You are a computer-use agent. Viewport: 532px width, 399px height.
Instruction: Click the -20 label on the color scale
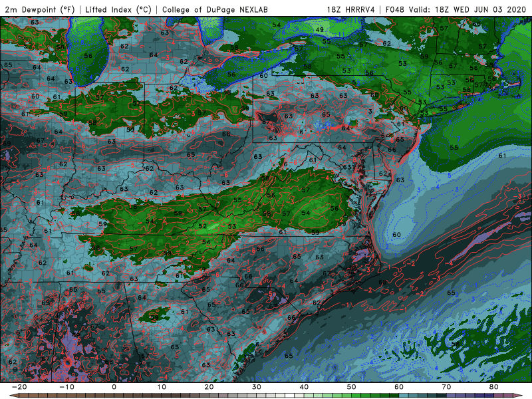19,387
